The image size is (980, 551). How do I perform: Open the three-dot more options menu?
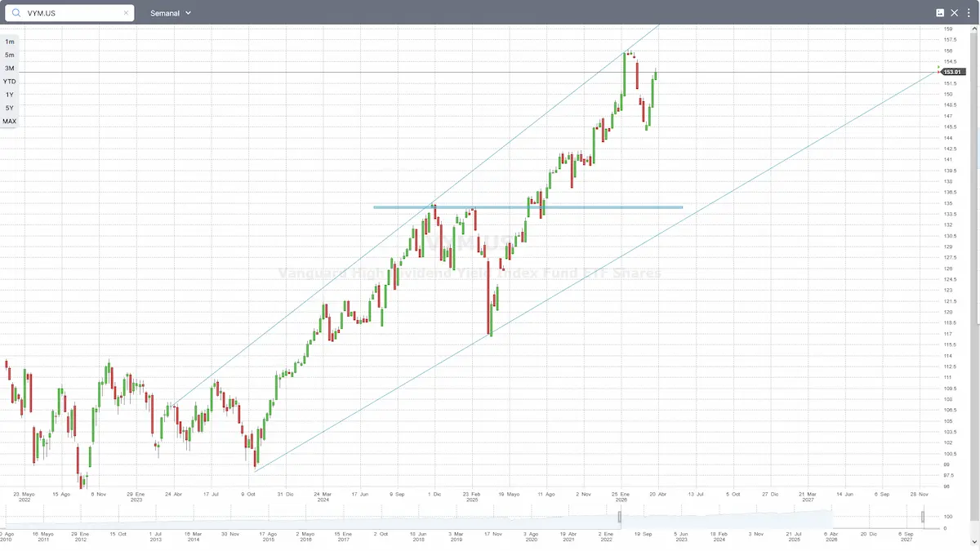(x=968, y=13)
